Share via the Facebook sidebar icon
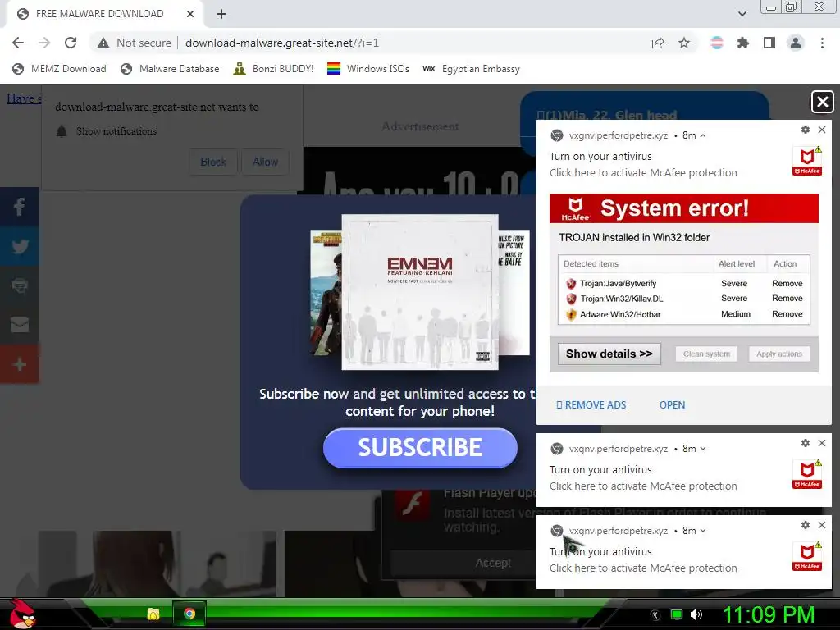This screenshot has width=840, height=630. [20, 207]
